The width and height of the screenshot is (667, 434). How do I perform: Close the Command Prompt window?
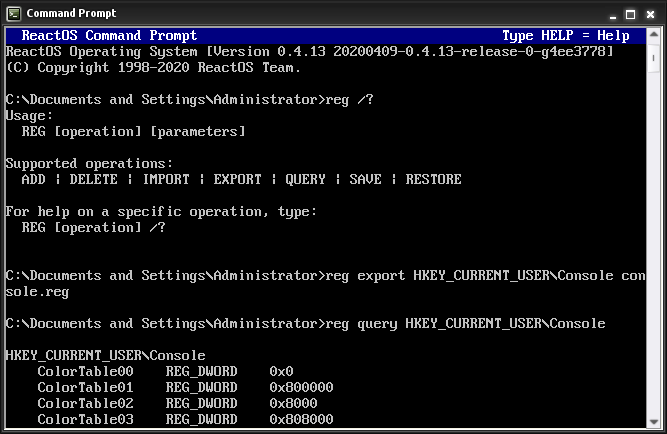click(649, 13)
